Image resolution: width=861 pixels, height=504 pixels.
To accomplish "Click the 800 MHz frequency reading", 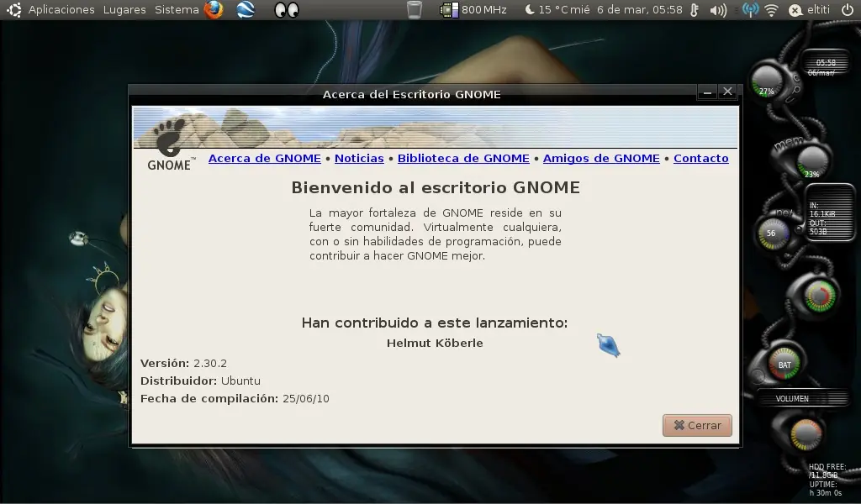I will tap(483, 10).
